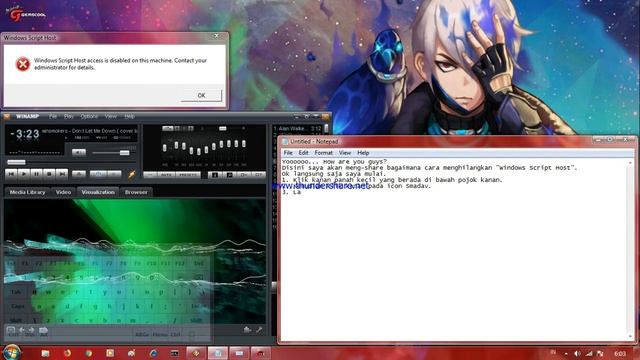Launch Chrome from the taskbar
This screenshot has height=360, width=640.
(x=89, y=353)
